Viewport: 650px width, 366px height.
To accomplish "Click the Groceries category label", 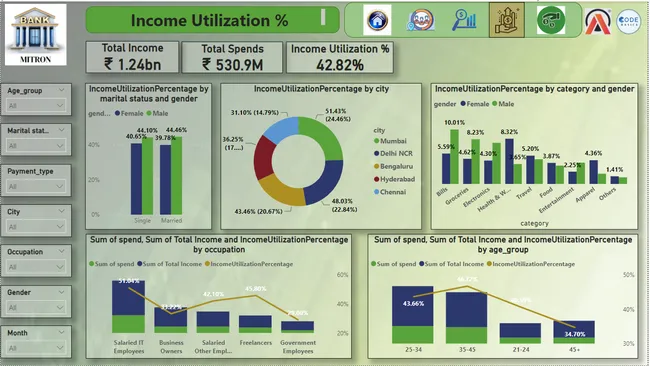I will click(457, 196).
